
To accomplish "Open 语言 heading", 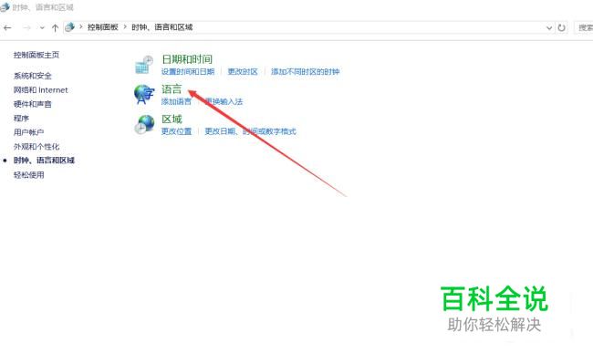I will [x=172, y=89].
